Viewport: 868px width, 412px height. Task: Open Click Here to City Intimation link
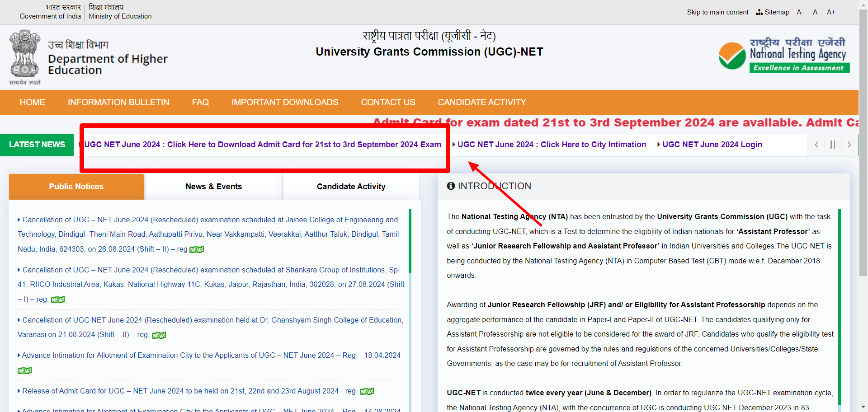tap(552, 145)
